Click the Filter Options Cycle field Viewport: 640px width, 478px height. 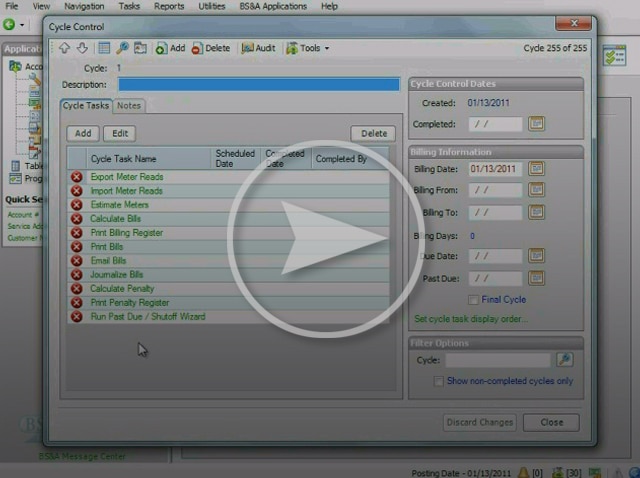(498, 360)
